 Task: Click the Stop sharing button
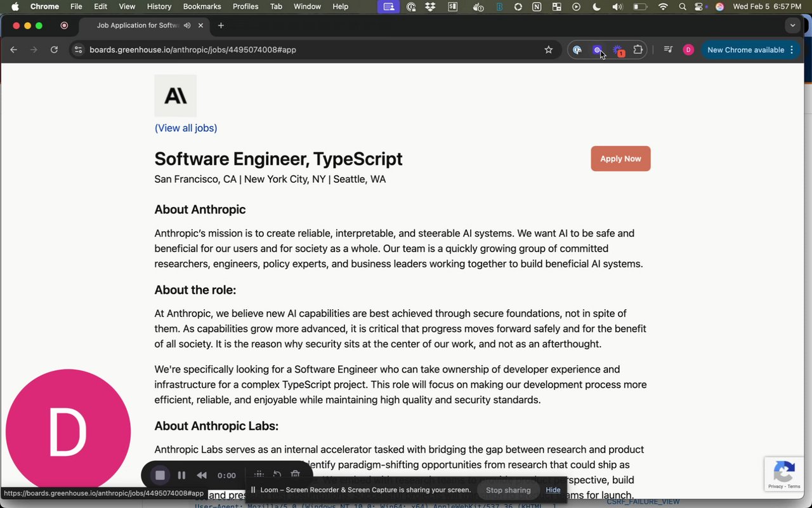click(x=508, y=490)
